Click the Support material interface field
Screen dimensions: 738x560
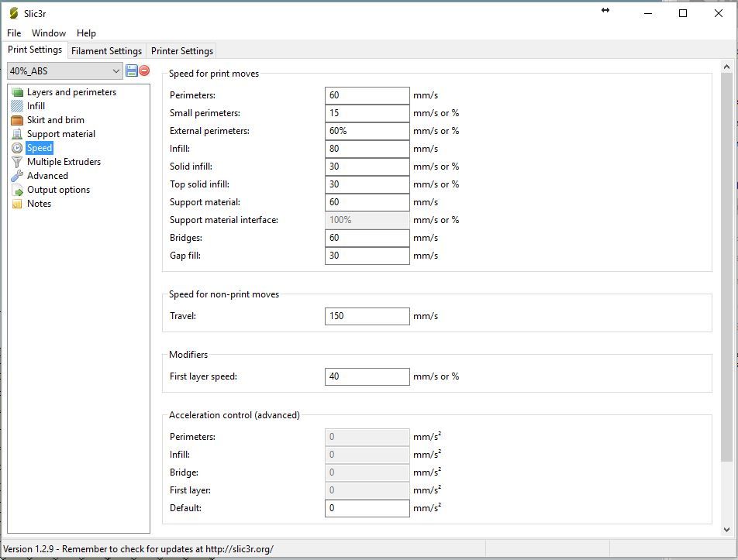(367, 220)
